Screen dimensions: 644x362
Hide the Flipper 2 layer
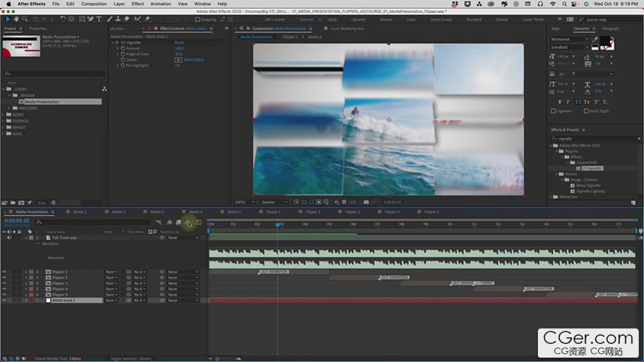click(4, 278)
